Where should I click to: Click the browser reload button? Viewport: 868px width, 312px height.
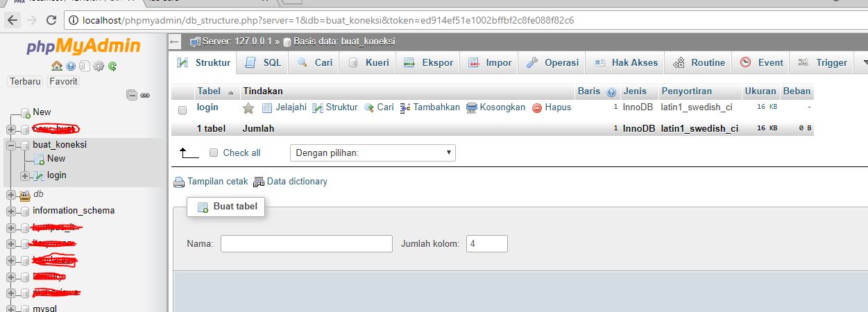click(53, 20)
